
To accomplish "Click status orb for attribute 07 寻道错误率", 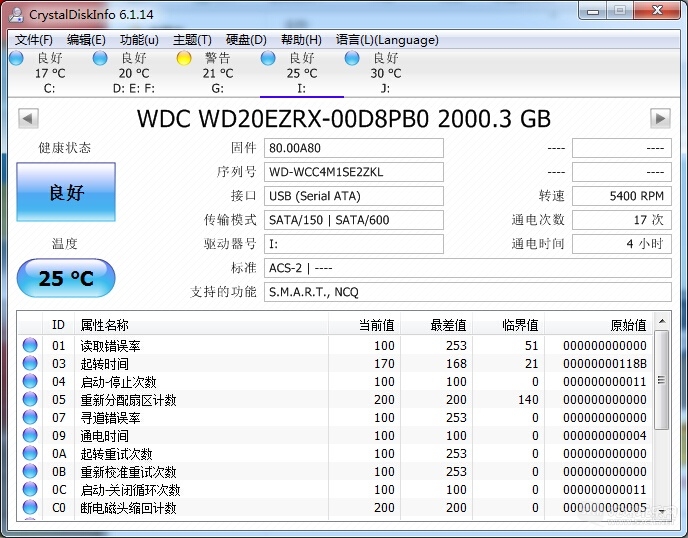I will [30, 417].
